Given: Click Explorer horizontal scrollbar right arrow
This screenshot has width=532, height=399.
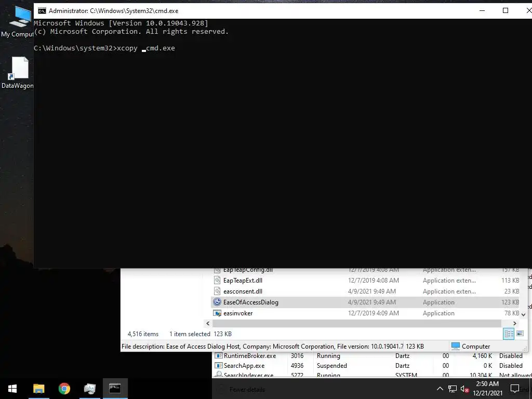Looking at the screenshot, I should click(515, 323).
